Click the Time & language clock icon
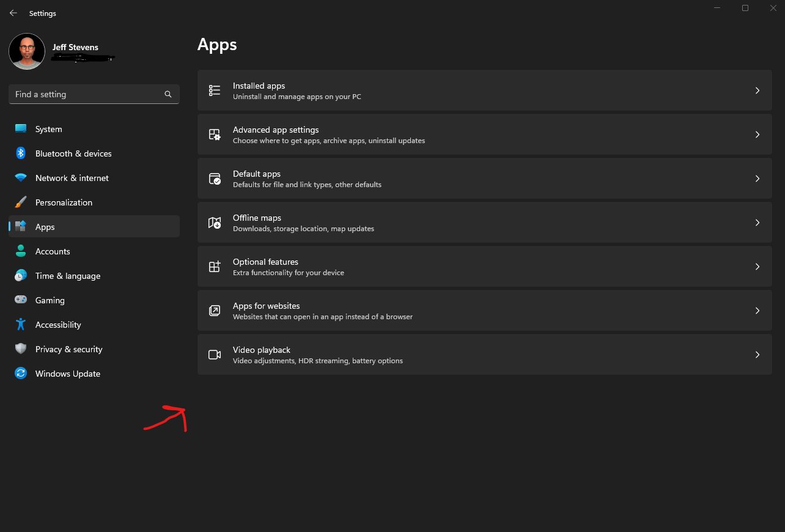 (21, 275)
